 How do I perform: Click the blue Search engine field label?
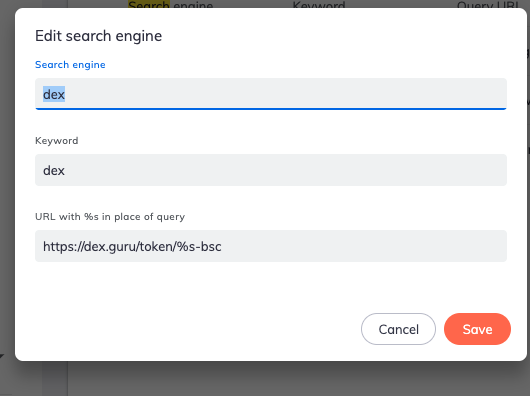point(70,65)
